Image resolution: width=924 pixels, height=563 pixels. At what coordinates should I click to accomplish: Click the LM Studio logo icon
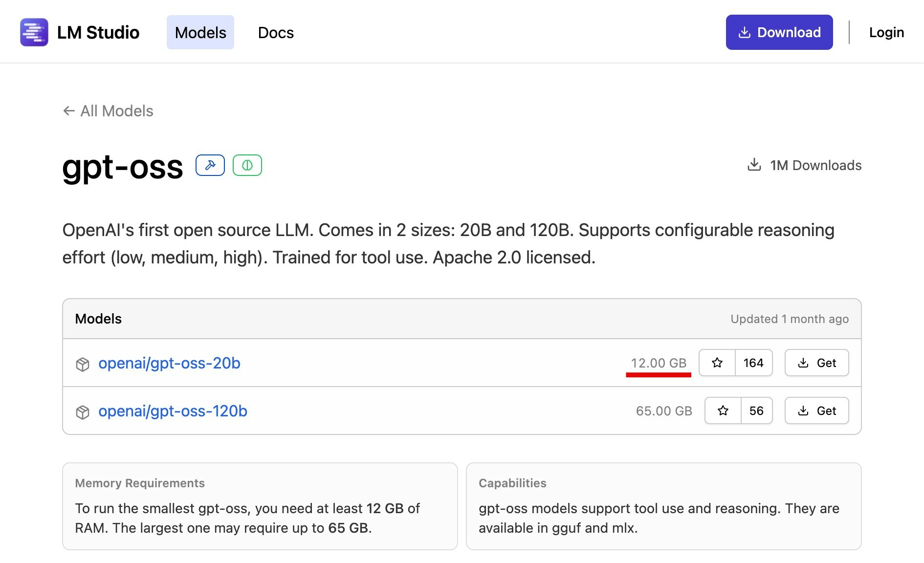click(x=34, y=32)
